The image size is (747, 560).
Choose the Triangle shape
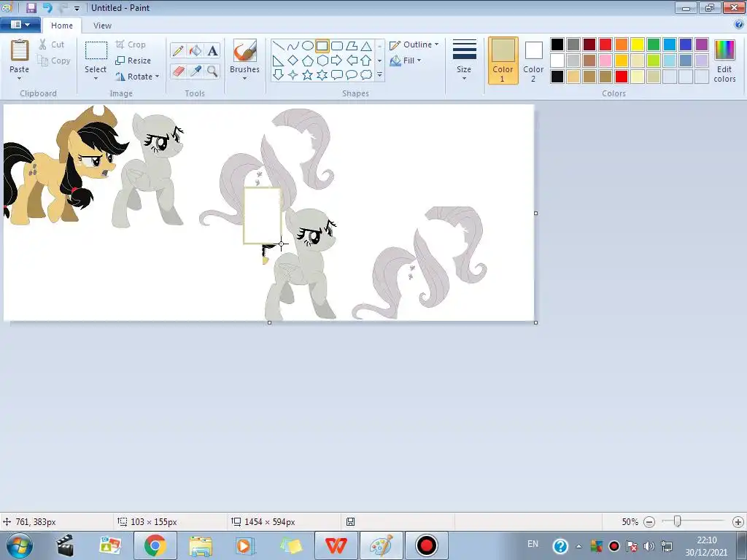click(366, 46)
